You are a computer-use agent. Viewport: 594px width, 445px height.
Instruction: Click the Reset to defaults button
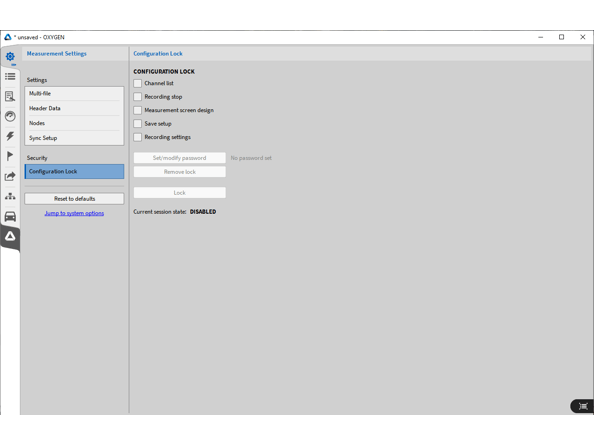[x=74, y=199]
